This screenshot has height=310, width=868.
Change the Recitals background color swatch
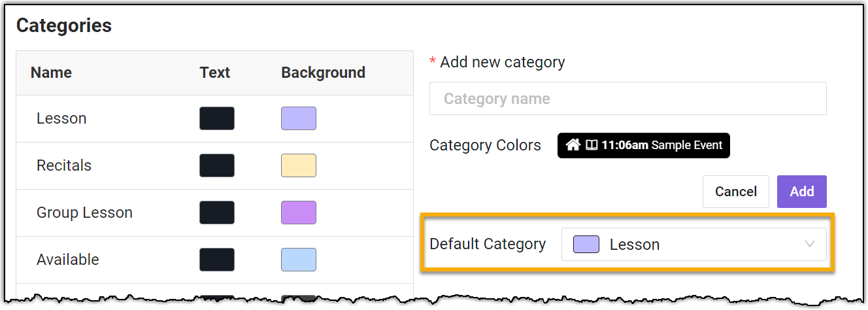[299, 165]
